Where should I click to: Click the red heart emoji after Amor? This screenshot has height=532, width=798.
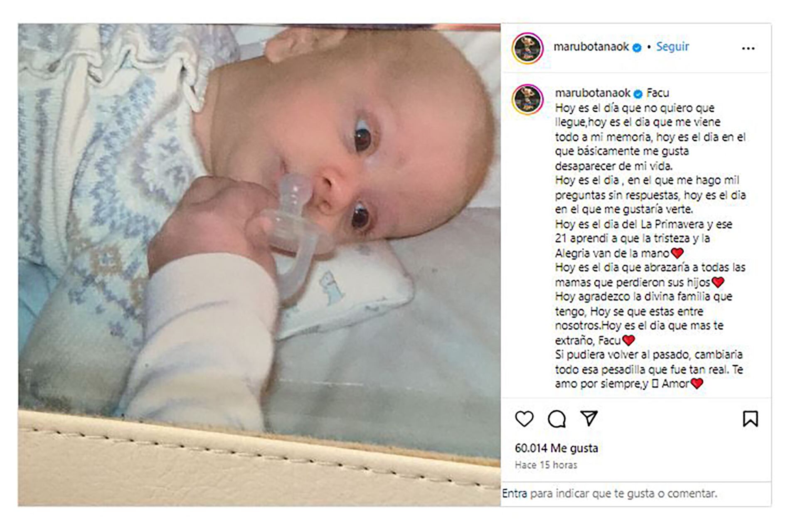[697, 383]
